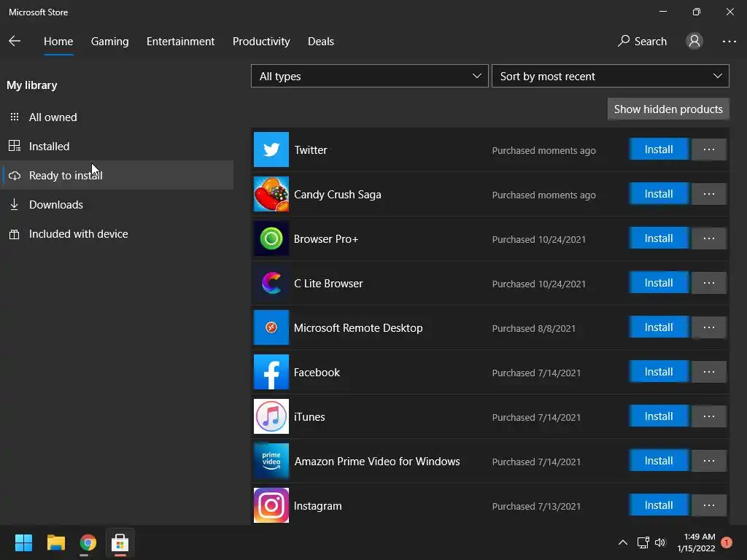Open more options for Facebook
The image size is (747, 560).
click(x=709, y=371)
